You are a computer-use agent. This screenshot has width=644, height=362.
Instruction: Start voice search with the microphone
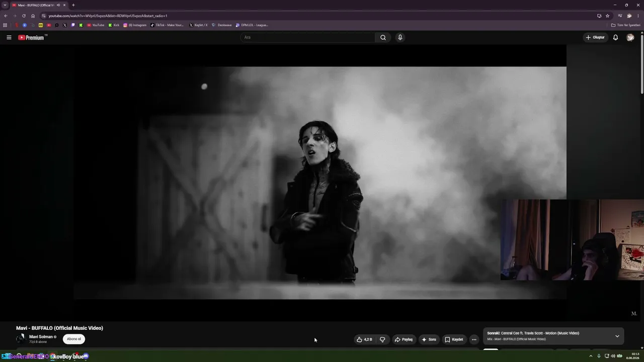[x=400, y=37]
